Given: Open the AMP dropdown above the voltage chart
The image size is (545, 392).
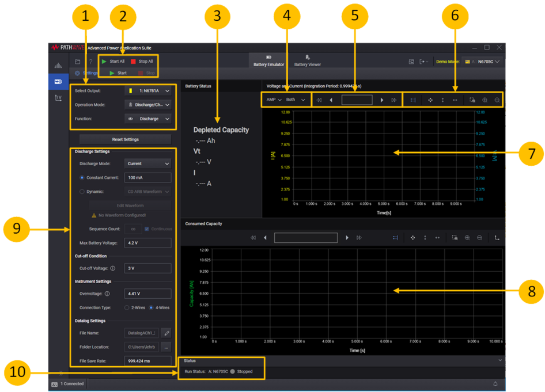Looking at the screenshot, I should tap(274, 100).
